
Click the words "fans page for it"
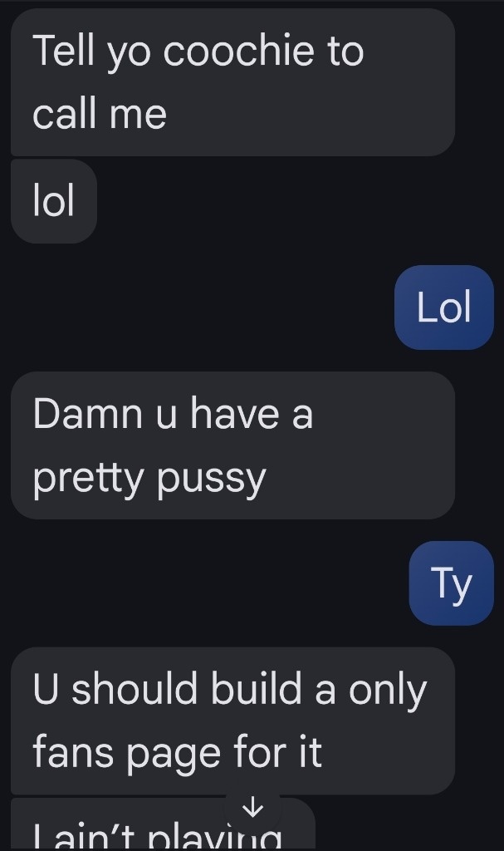coord(178,753)
